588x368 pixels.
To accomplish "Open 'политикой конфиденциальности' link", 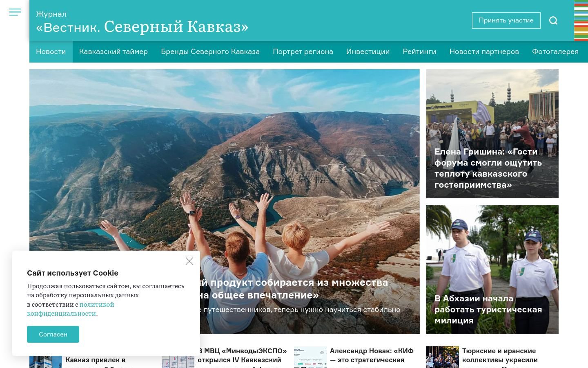I will pyautogui.click(x=71, y=309).
